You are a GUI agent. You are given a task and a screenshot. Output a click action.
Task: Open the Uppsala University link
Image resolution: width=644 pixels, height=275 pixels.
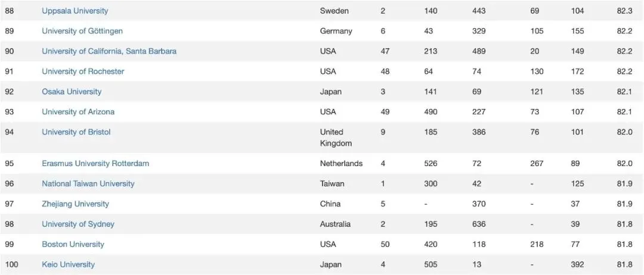click(x=75, y=11)
